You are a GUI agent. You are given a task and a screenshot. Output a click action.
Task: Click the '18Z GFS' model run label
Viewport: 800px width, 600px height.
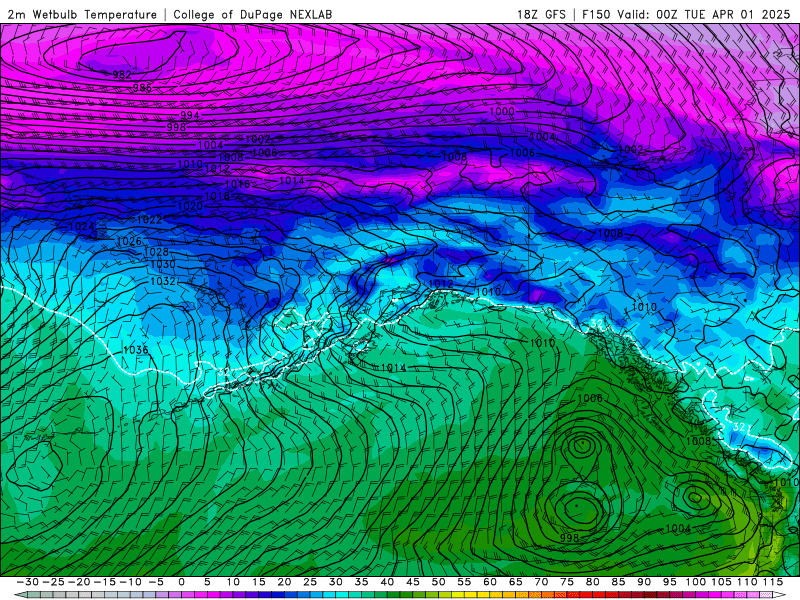pyautogui.click(x=541, y=15)
